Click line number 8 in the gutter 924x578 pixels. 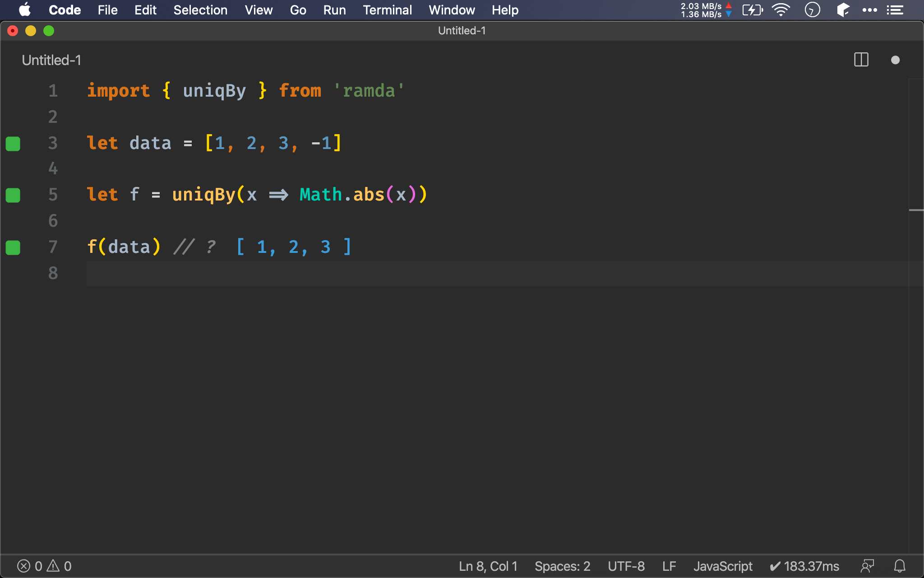(53, 273)
